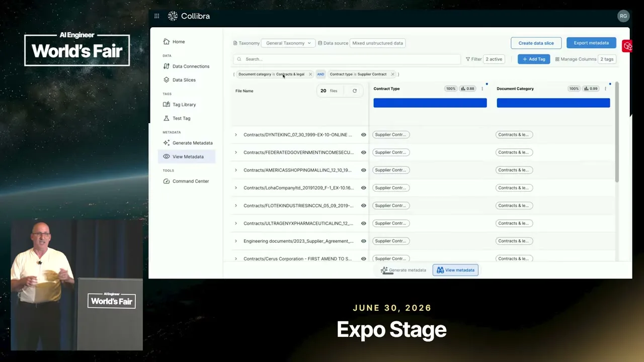Screen dimensions: 644x362
Task: Open Tag Library in the sidebar
Action: (180, 105)
